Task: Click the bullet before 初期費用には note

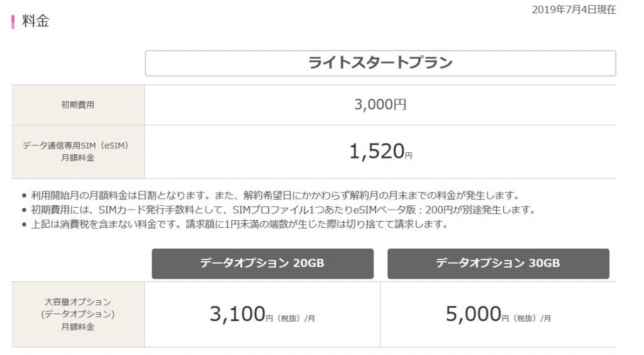Action: tap(24, 210)
